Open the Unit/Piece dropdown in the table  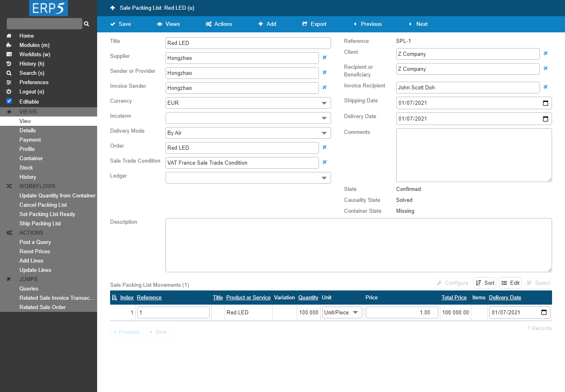pos(342,312)
